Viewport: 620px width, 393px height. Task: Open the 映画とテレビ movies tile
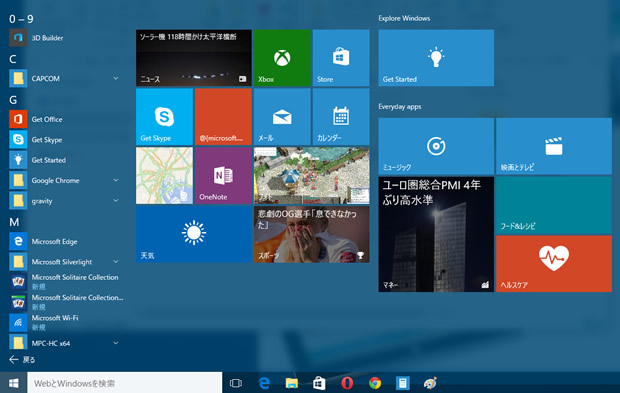554,146
